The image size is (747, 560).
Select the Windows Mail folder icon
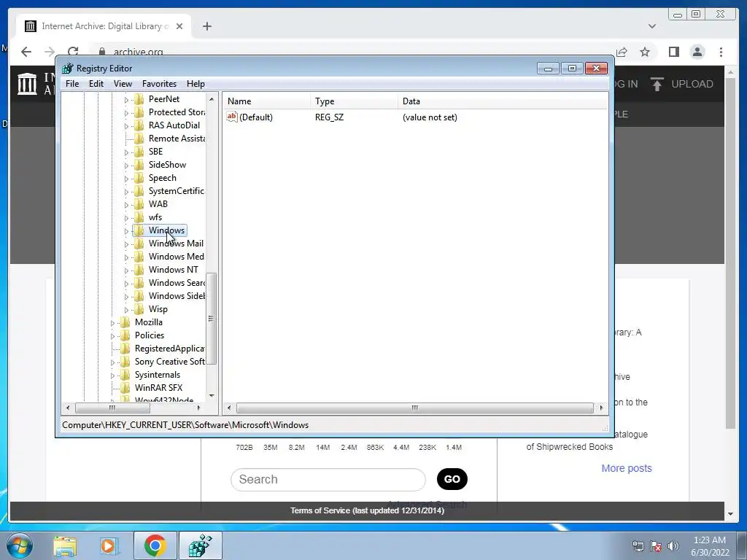tap(139, 244)
